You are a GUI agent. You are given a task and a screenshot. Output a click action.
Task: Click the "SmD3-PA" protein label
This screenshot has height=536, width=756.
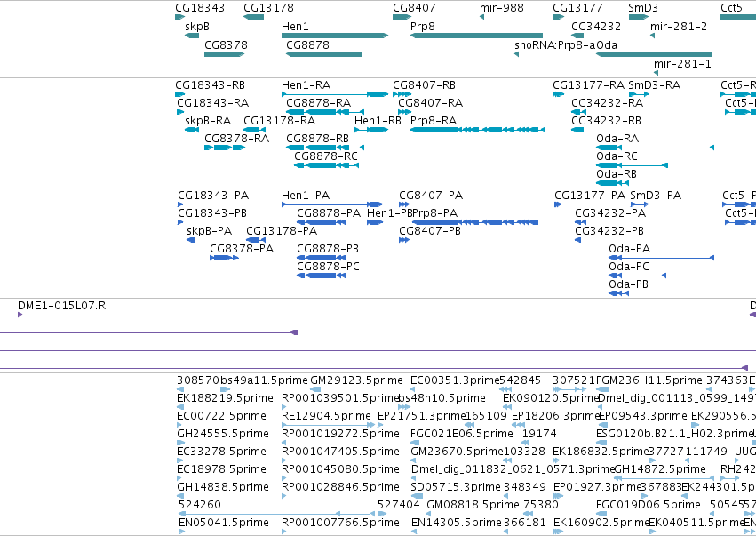[x=656, y=196]
